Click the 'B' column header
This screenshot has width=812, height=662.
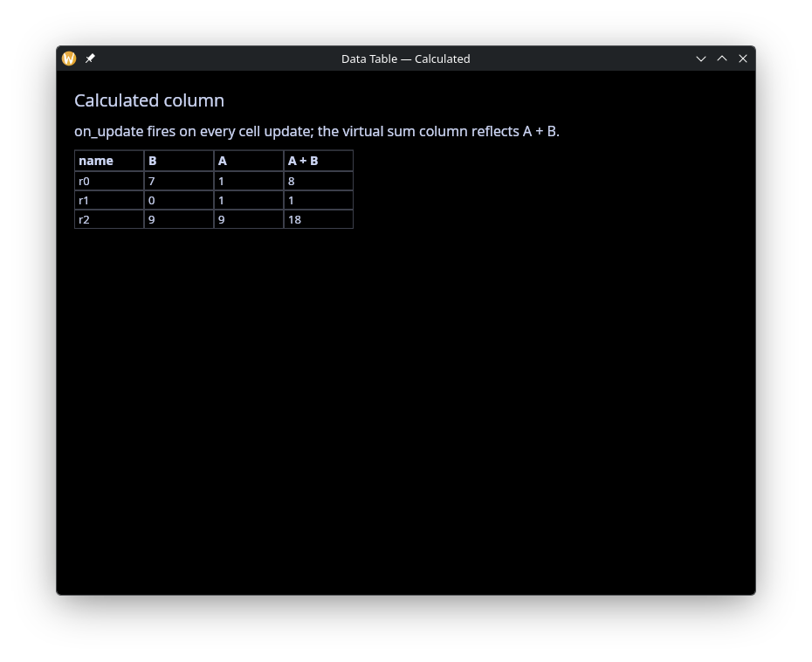coord(179,161)
